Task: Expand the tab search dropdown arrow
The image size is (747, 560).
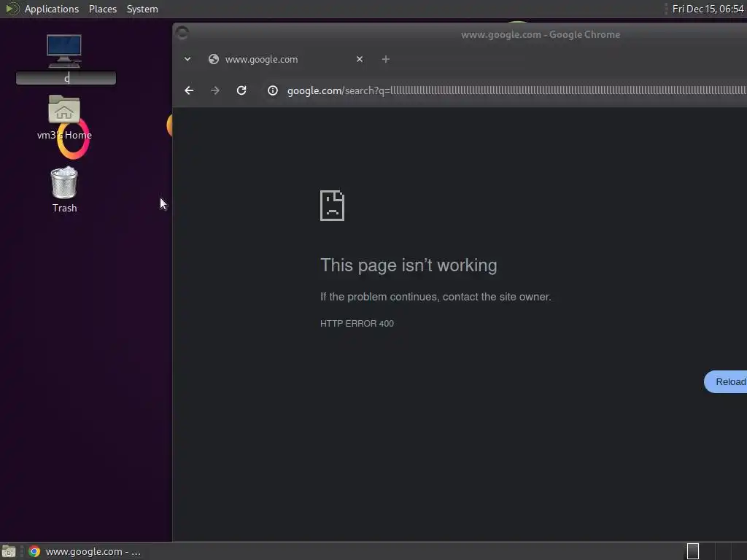Action: click(x=187, y=59)
